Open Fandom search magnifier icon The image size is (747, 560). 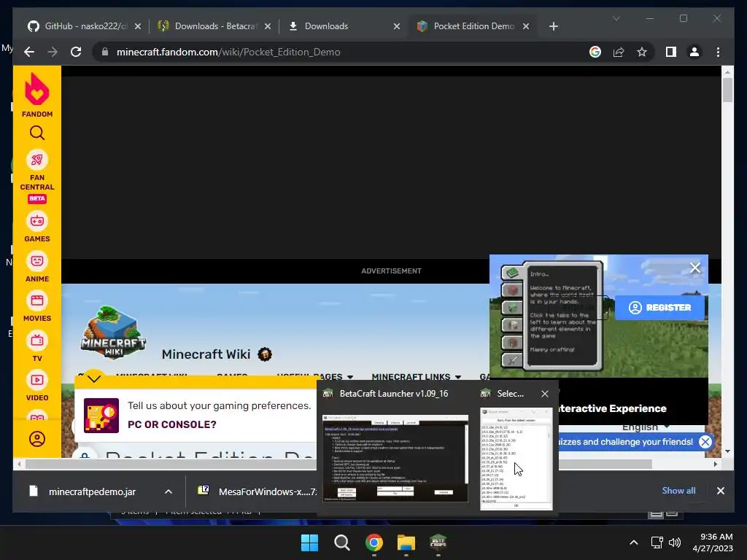(36, 133)
